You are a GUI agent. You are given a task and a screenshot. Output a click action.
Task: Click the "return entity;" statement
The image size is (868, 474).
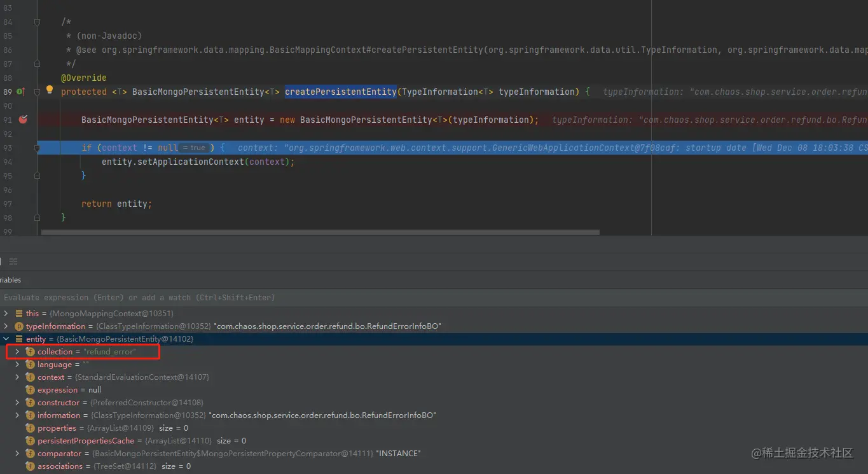pyautogui.click(x=116, y=204)
